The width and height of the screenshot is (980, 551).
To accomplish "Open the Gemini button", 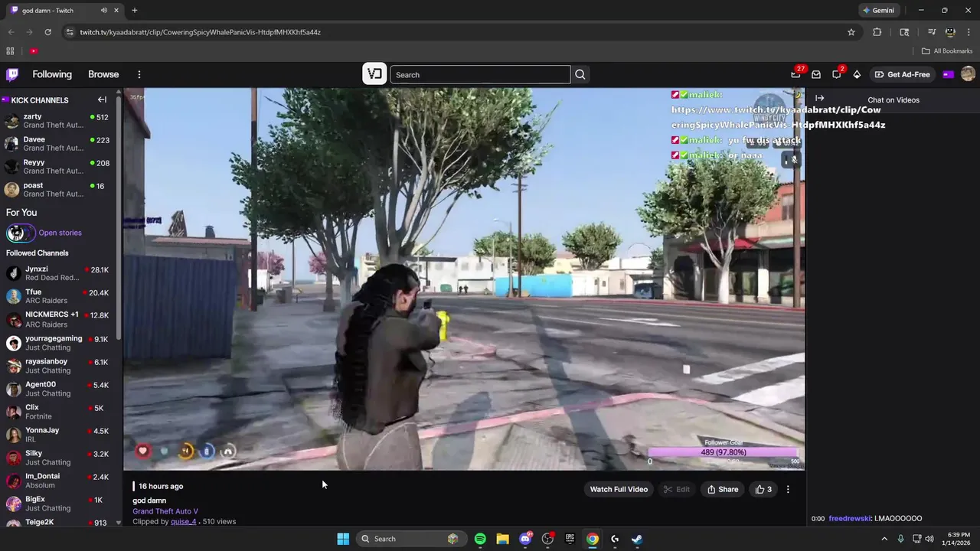I will click(878, 10).
